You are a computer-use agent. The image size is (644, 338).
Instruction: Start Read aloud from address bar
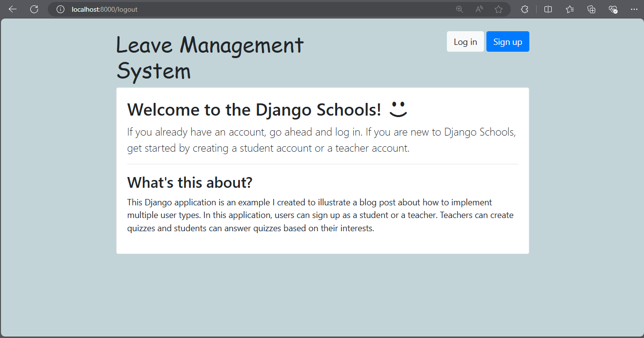tap(479, 9)
